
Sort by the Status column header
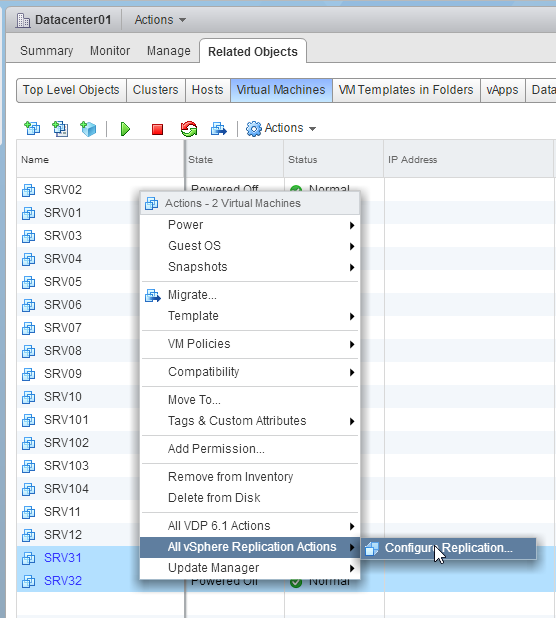(x=334, y=159)
